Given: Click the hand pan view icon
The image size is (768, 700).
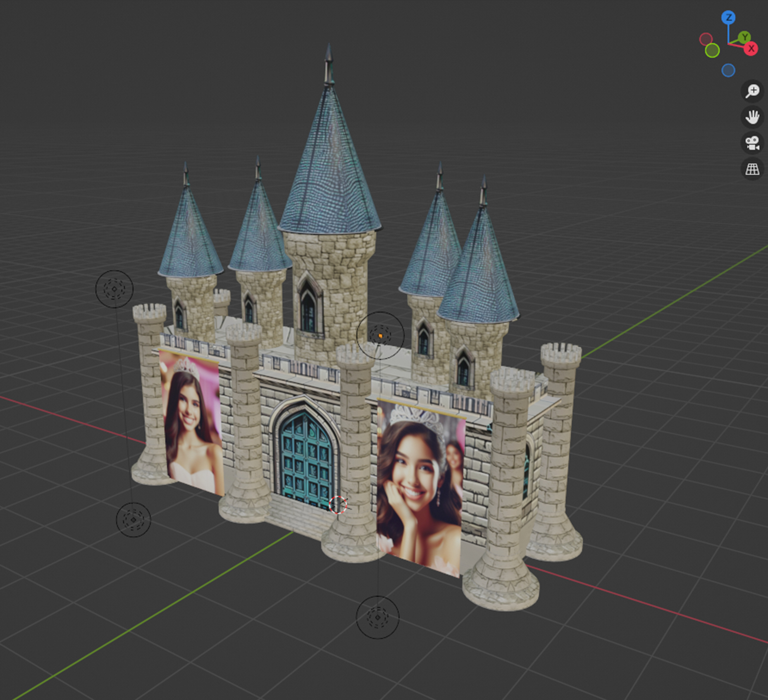Looking at the screenshot, I should [752, 117].
